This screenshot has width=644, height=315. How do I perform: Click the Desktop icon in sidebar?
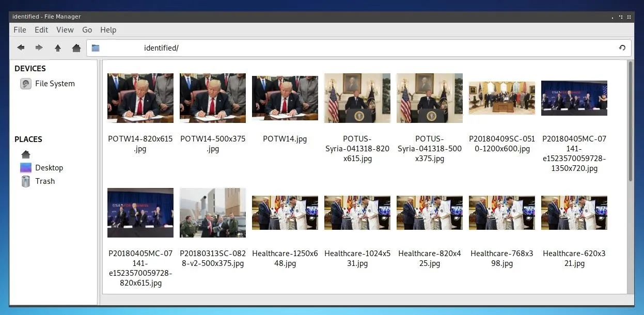click(26, 168)
